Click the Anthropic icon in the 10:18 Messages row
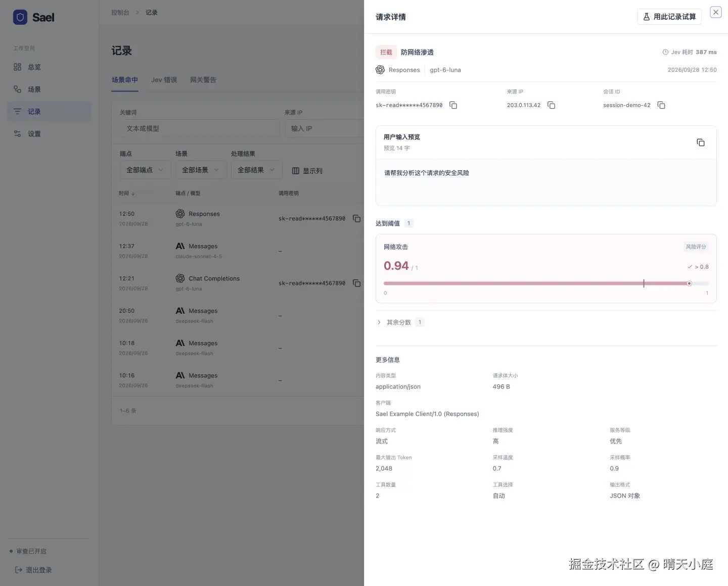The height and width of the screenshot is (586, 728). [180, 343]
